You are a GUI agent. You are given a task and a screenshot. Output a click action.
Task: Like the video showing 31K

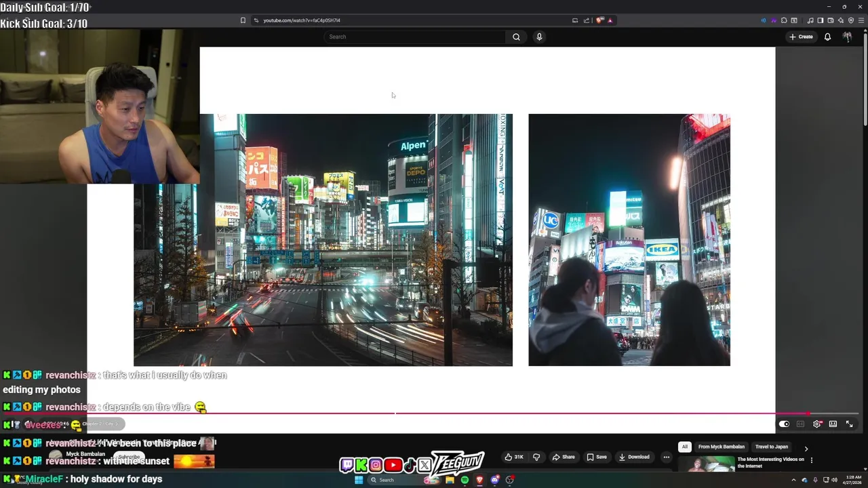coord(514,457)
